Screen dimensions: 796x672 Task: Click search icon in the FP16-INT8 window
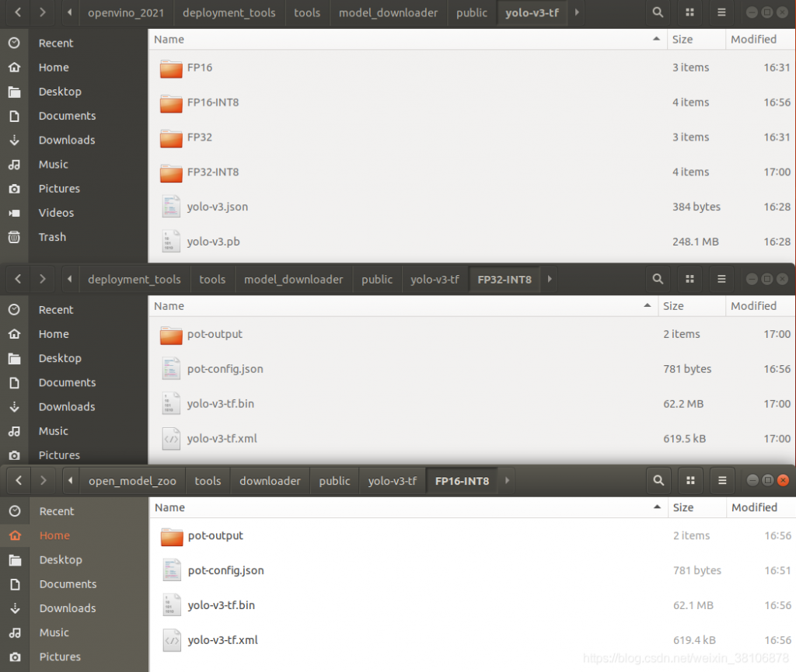[658, 481]
